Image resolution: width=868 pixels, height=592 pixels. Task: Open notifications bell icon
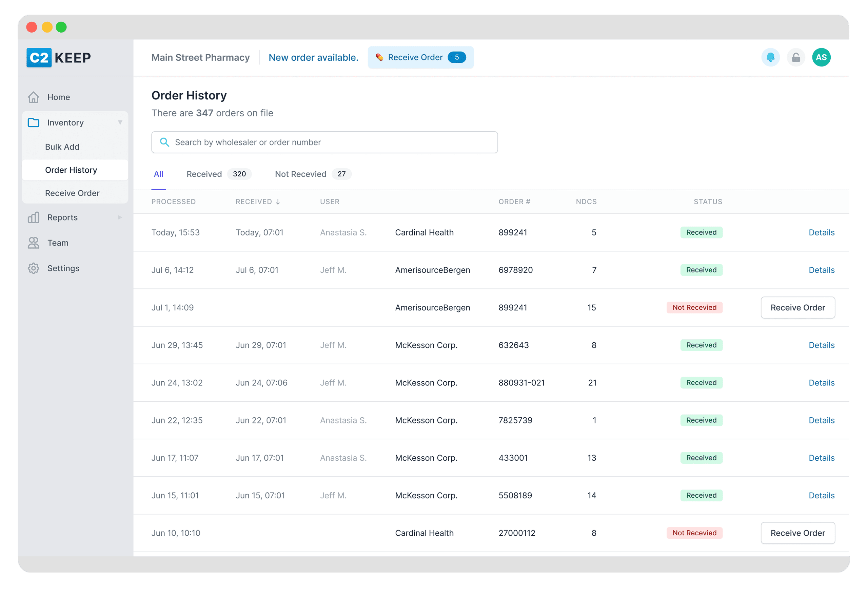pyautogui.click(x=770, y=57)
